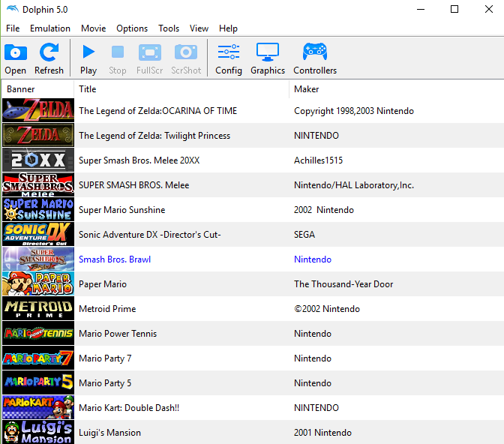
Task: Click title 'SUPER SMASH BROS. Melee'
Action: [134, 185]
